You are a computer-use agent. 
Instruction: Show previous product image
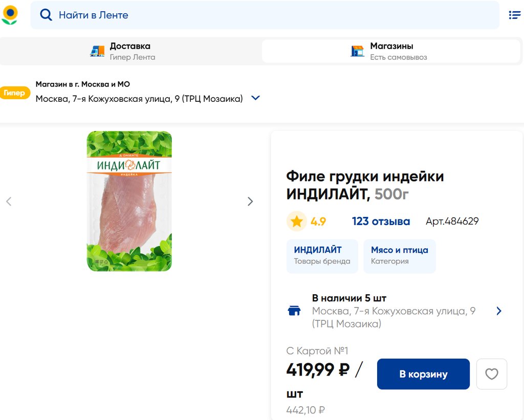click(x=9, y=202)
